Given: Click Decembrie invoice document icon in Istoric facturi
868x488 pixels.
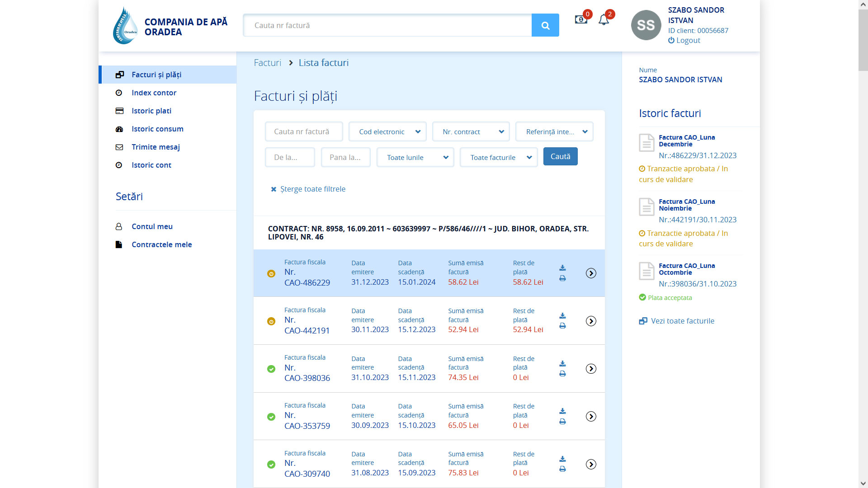Looking at the screenshot, I should pos(646,143).
